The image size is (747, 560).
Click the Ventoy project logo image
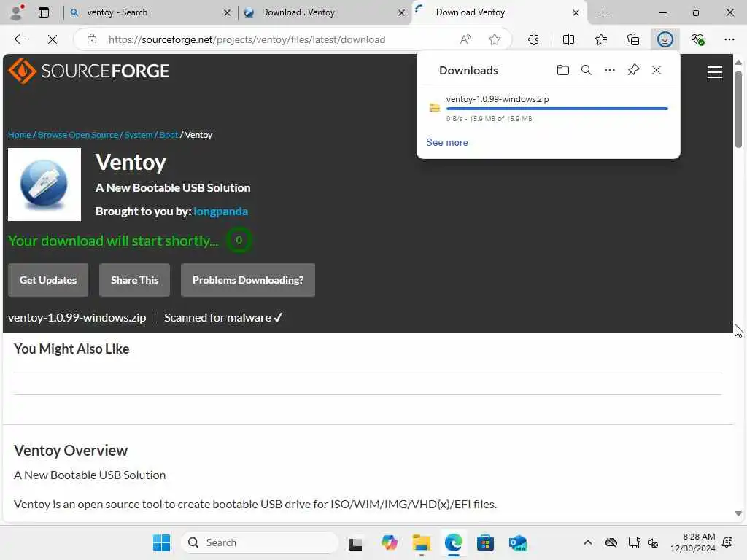point(44,184)
